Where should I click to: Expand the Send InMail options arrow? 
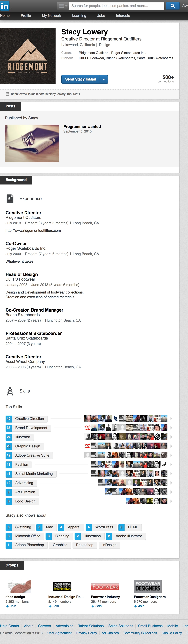(x=104, y=79)
